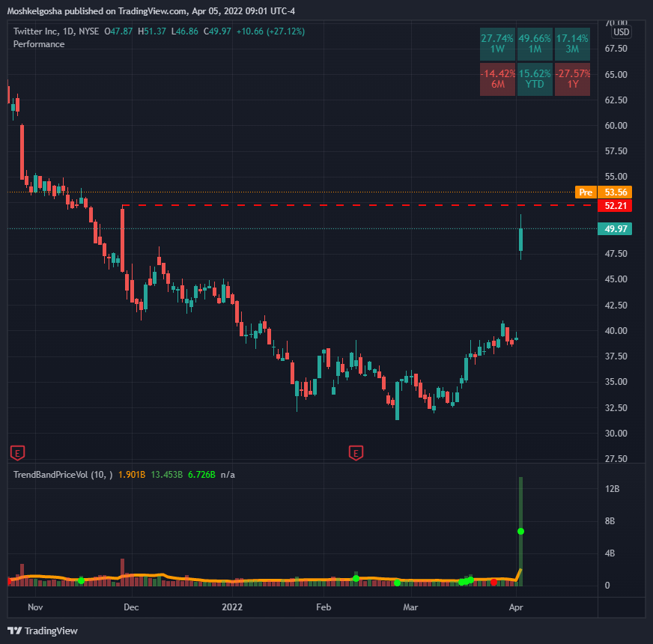This screenshot has height=644, width=653.
Task: Click the 12B volume axis label
Action: [x=613, y=489]
